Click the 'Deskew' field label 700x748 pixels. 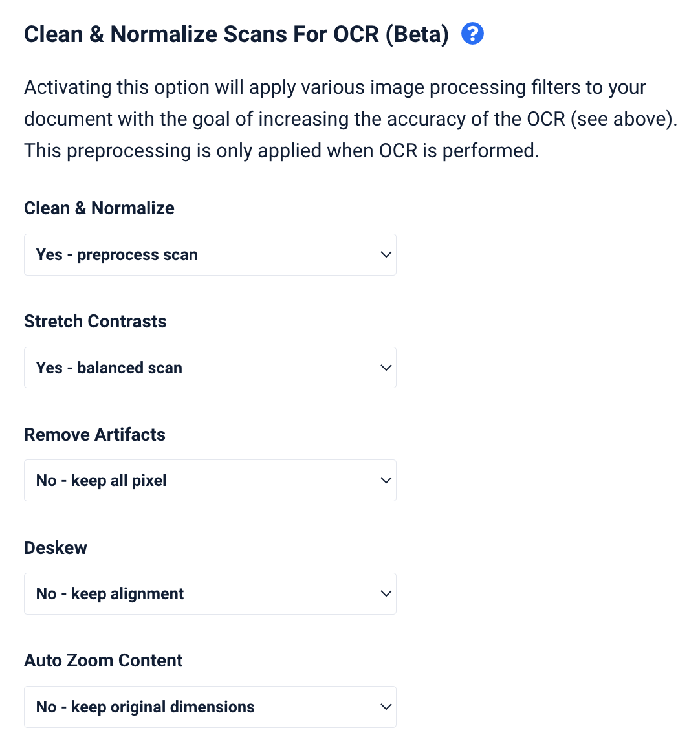coord(56,547)
